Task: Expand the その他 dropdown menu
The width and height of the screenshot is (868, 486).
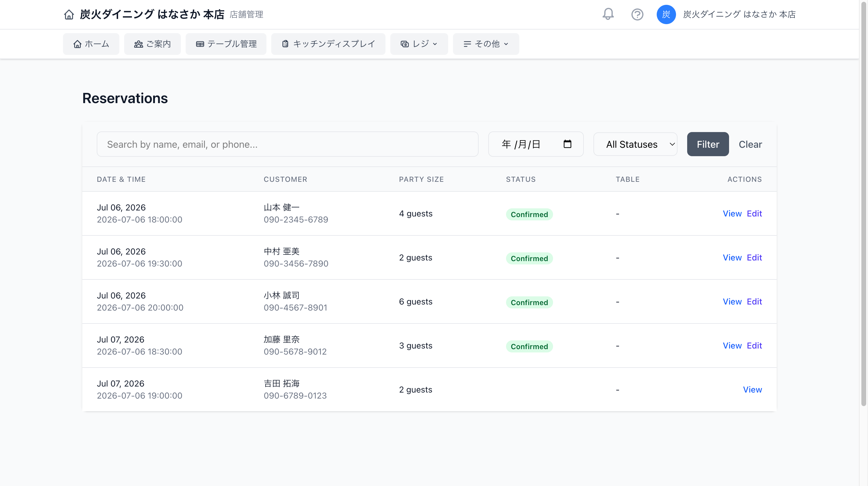Action: coord(486,44)
